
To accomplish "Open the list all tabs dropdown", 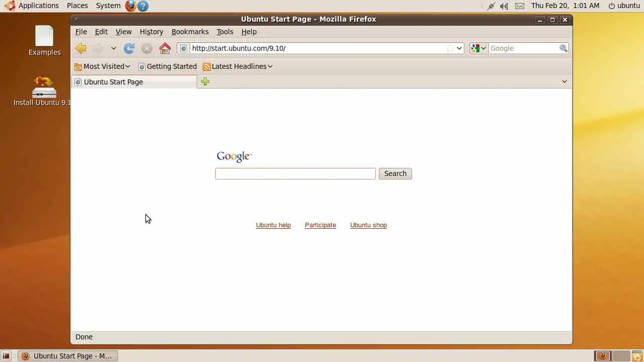I will pos(565,81).
